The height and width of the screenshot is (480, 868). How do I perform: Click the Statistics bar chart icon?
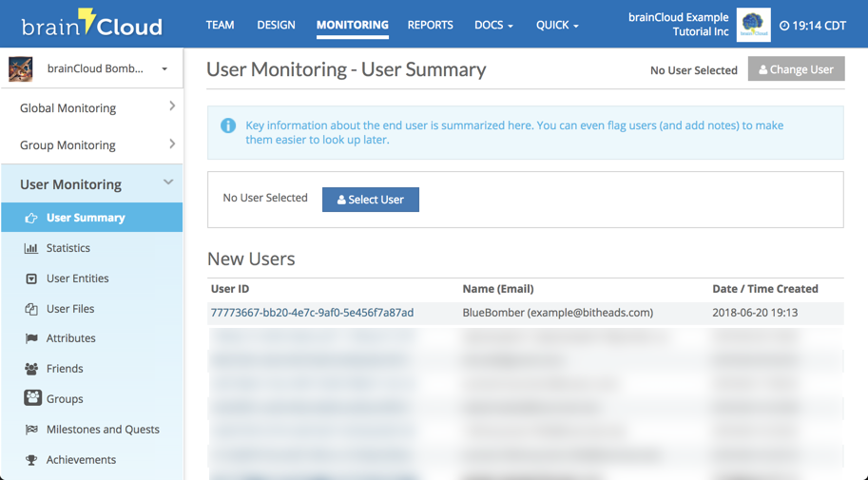pos(31,248)
